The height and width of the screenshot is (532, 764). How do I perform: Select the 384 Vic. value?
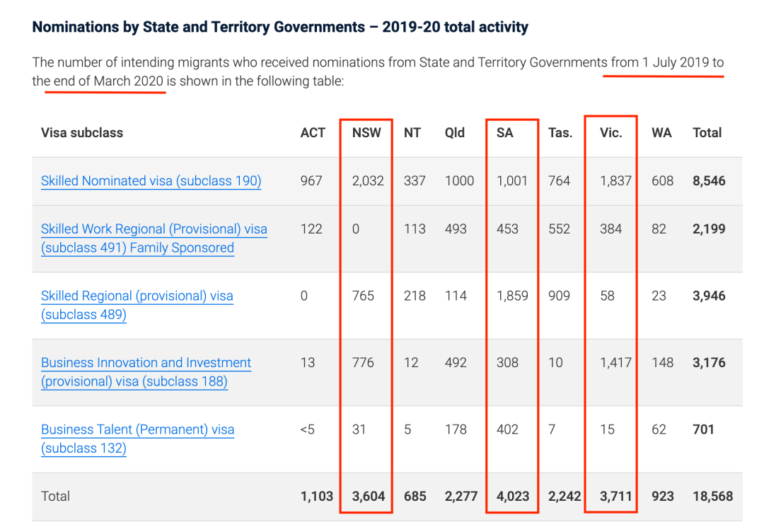point(611,229)
